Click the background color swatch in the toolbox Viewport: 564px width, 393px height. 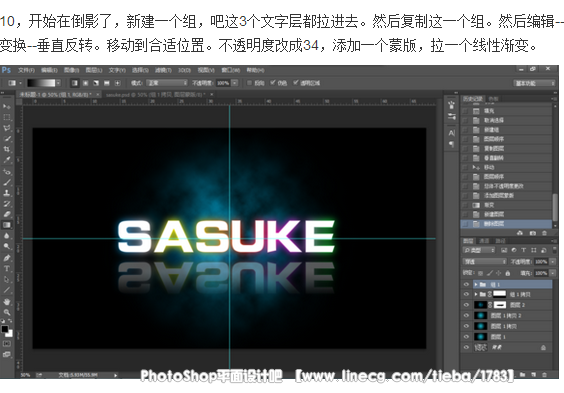[x=10, y=334]
